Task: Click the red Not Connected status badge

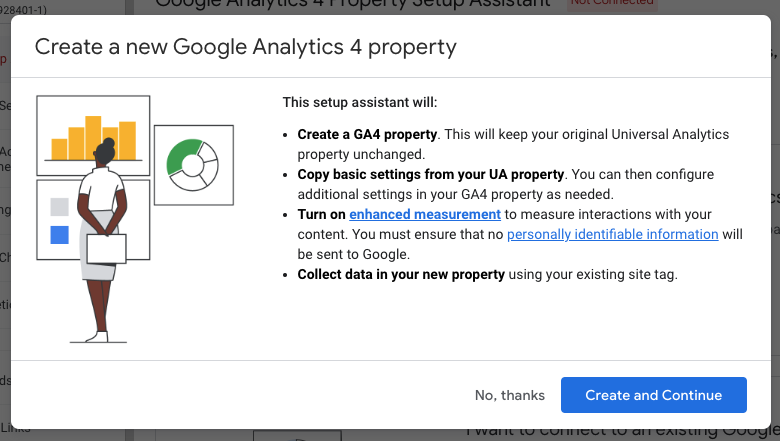Action: pos(611,4)
